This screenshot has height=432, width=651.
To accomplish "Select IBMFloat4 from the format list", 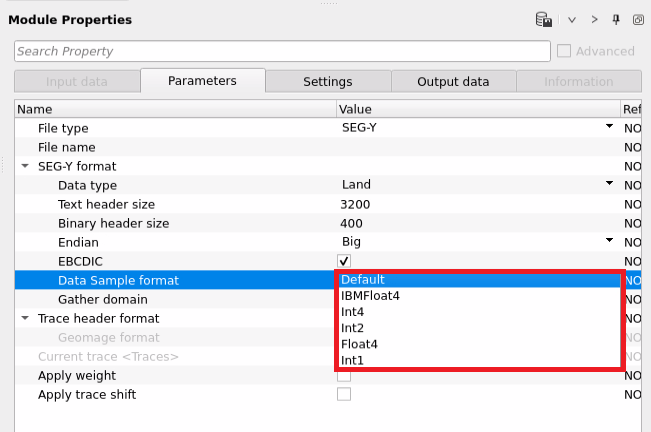I will coord(370,296).
